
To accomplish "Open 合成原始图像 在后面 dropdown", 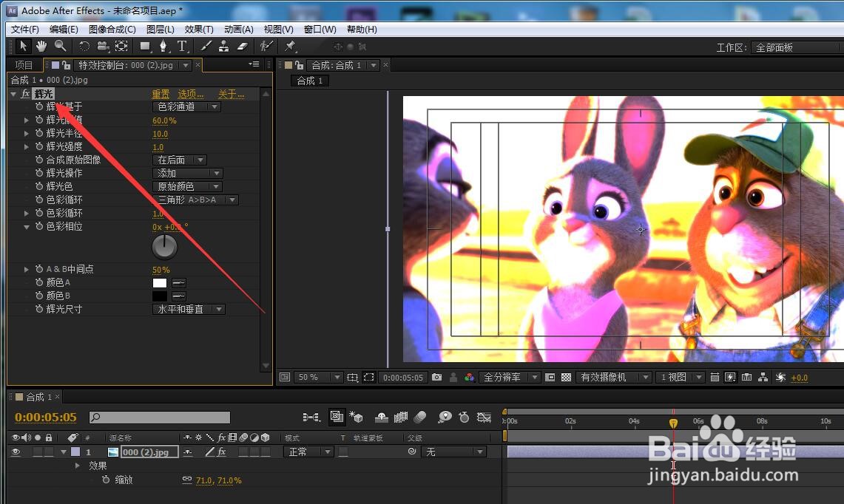I will click(180, 160).
